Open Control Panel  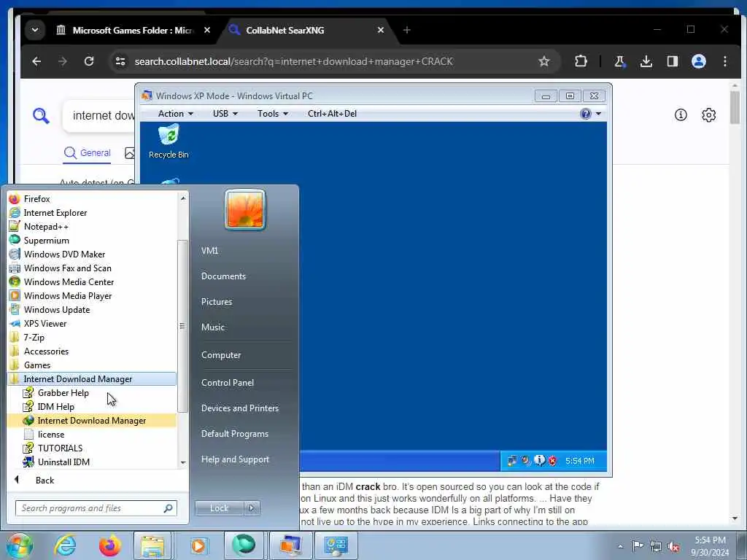[x=228, y=383]
